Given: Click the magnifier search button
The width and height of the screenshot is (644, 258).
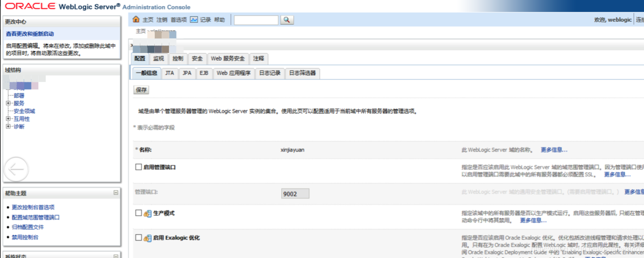Looking at the screenshot, I should (286, 20).
